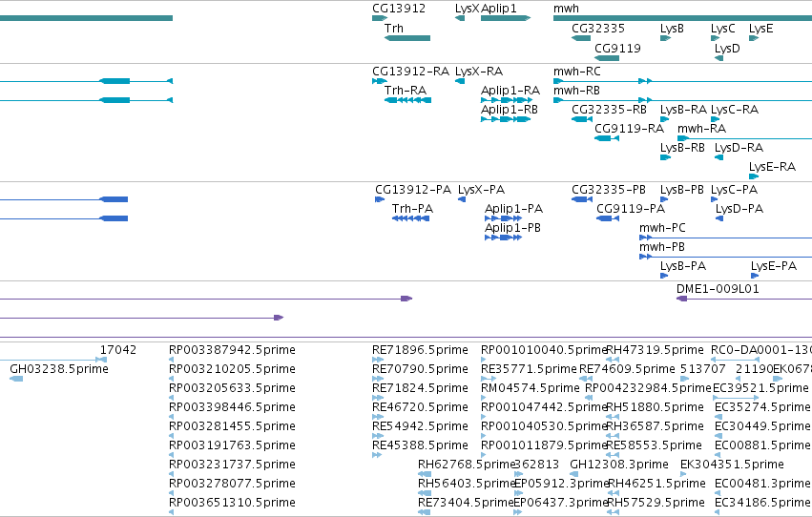
Task: Select EST RP003651310.5prime
Action: point(232,503)
